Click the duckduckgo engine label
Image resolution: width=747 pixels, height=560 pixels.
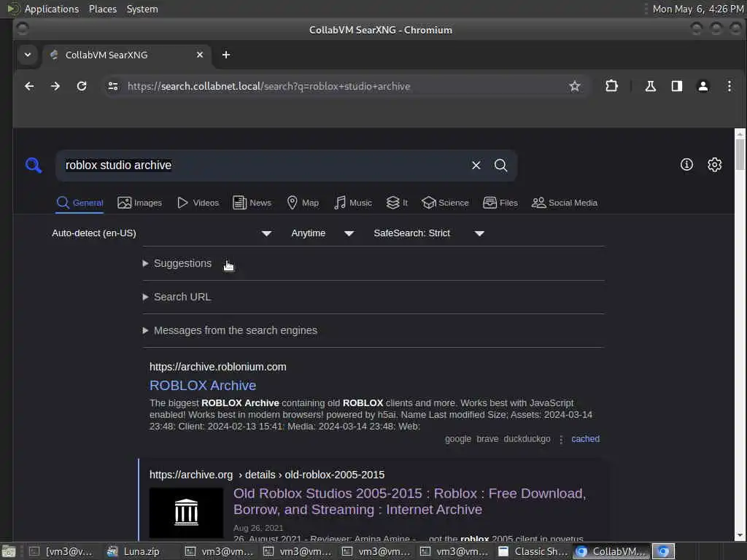(527, 439)
